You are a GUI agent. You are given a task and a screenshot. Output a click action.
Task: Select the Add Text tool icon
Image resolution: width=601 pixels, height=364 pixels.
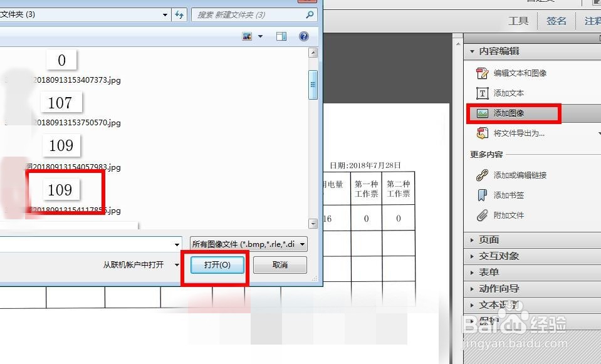tap(482, 93)
